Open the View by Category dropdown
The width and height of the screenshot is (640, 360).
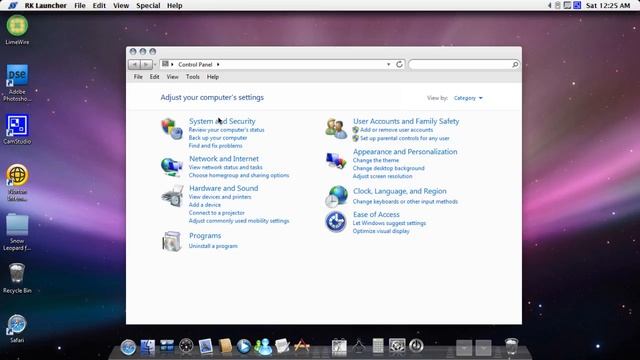tap(468, 98)
